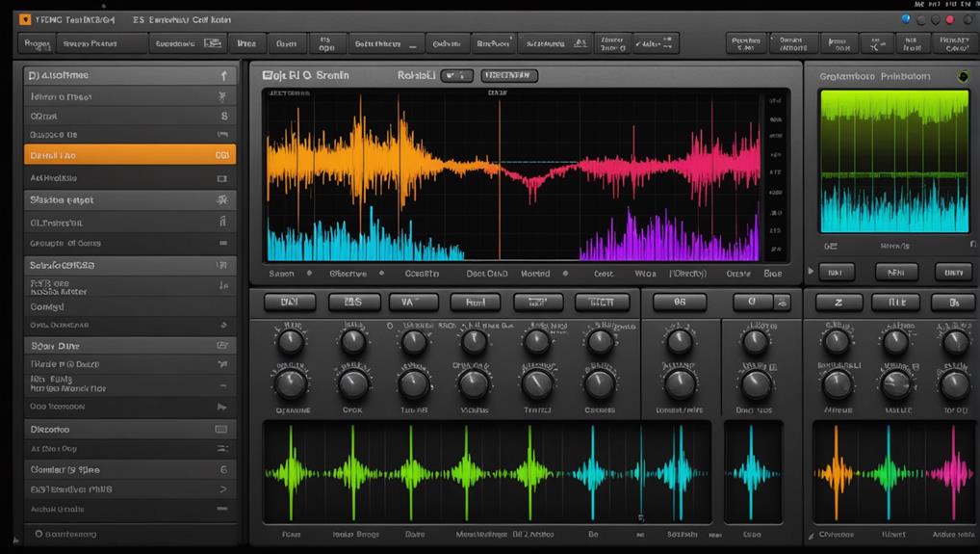Click the icon on the Guspoce row
The image size is (980, 554).
coord(222,135)
